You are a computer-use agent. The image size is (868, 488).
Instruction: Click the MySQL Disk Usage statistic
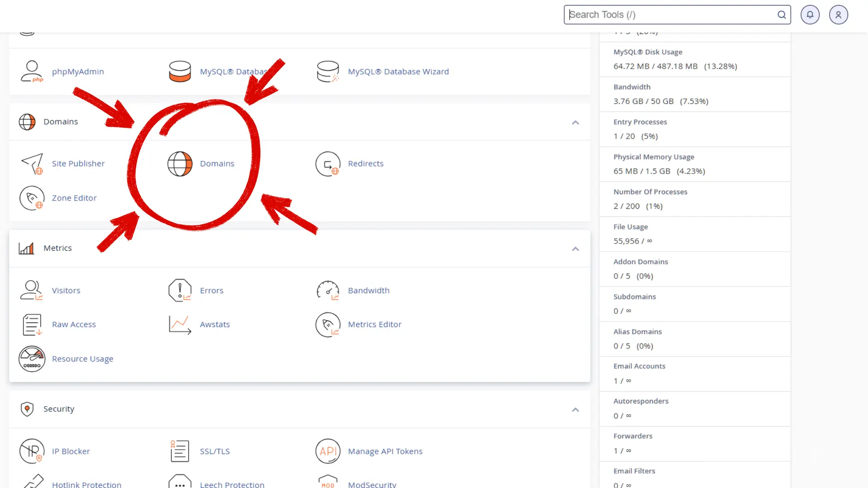695,59
